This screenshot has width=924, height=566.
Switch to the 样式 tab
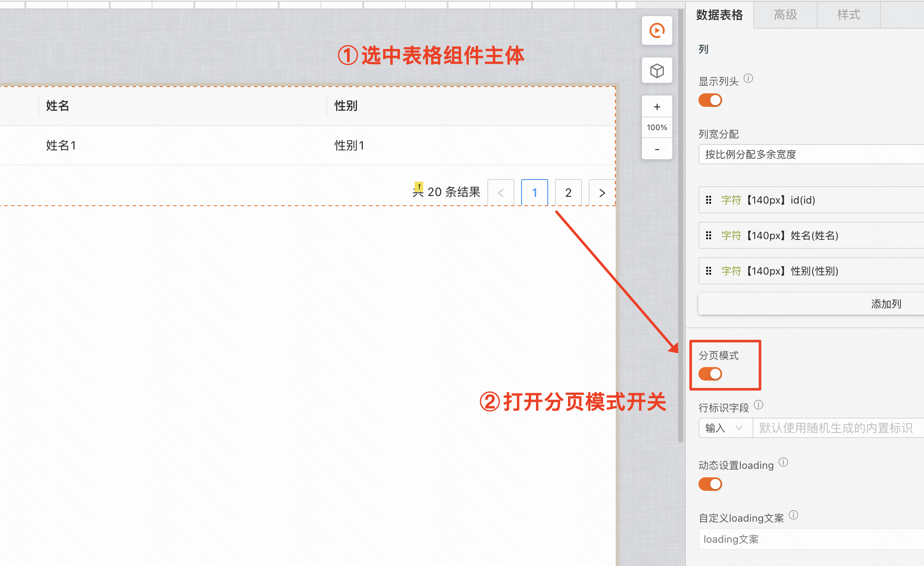pos(849,15)
